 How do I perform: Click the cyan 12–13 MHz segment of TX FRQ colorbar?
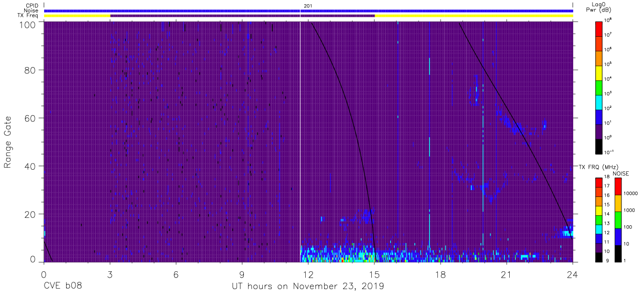point(599,228)
